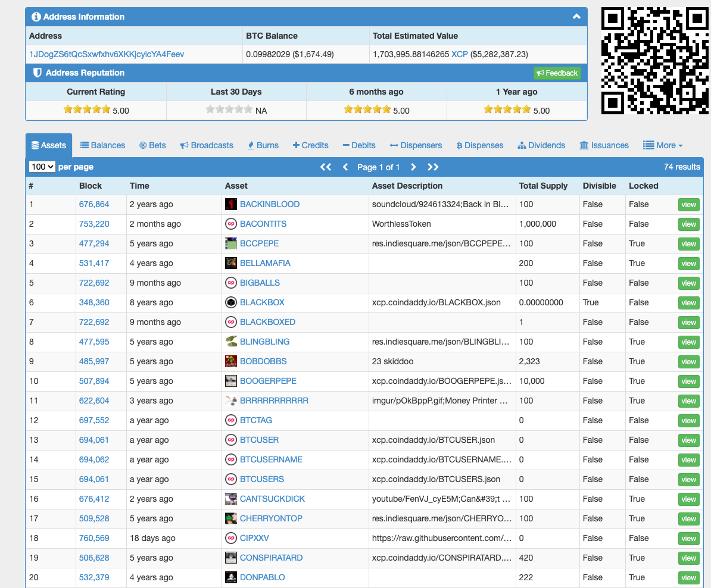Click the Feedback button
Screen dimensions: 711x588
557,73
